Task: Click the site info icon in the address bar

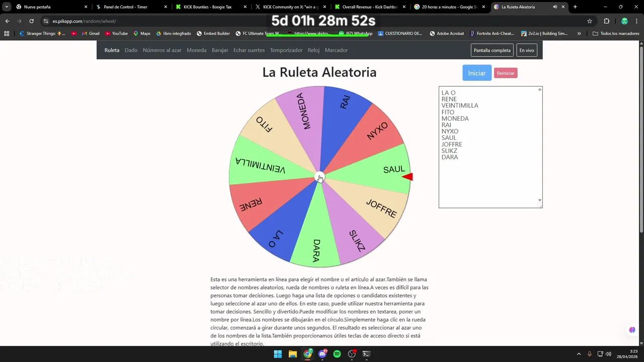Action: (46, 21)
